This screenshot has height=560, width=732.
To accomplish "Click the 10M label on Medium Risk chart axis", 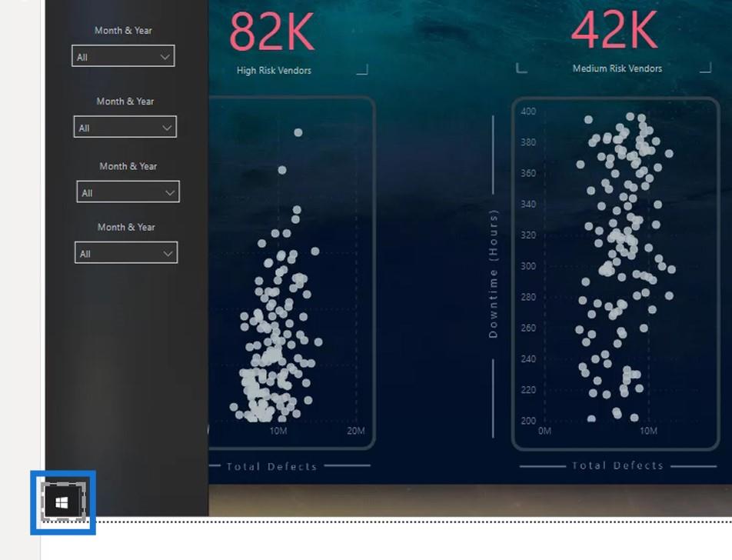I will click(648, 431).
